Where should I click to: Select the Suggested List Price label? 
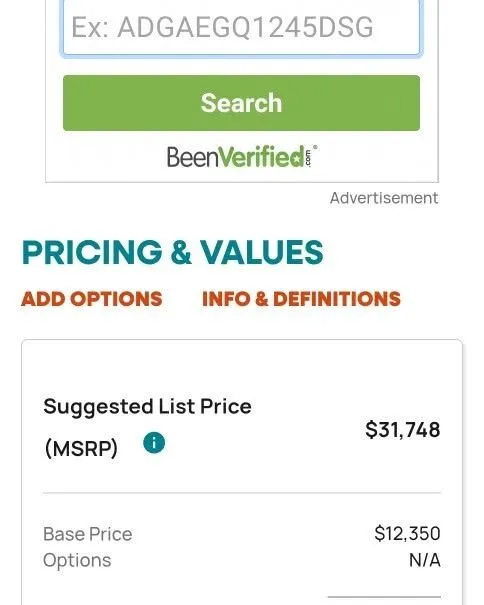pyautogui.click(x=147, y=407)
